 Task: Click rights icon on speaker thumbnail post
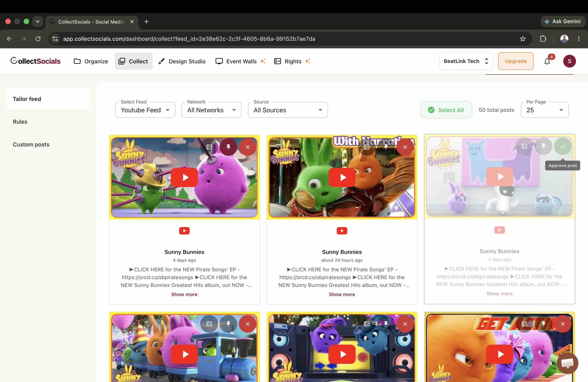click(x=367, y=324)
